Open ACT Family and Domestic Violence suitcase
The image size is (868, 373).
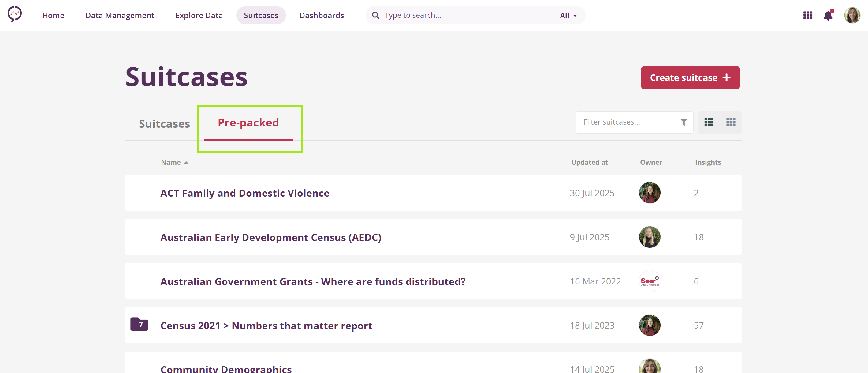(245, 193)
